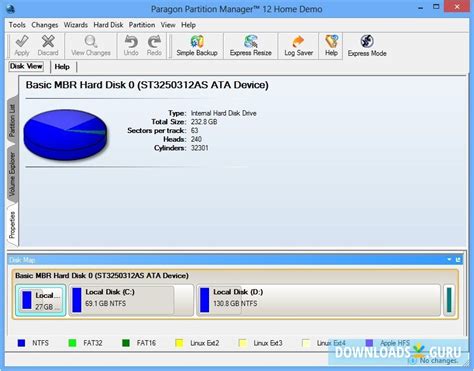Click the Total Size 232.8 GB value
This screenshot has width=474, height=371.
click(x=204, y=122)
